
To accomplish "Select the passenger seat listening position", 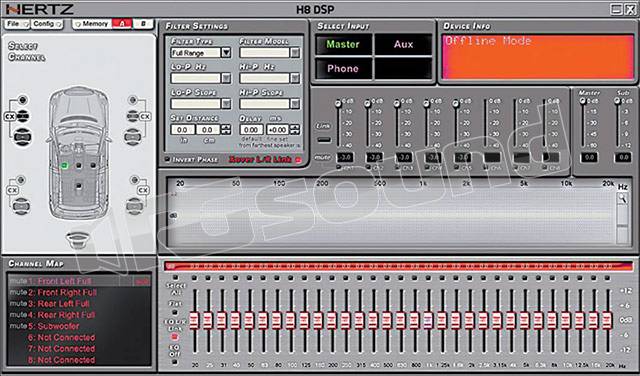I will tap(93, 165).
